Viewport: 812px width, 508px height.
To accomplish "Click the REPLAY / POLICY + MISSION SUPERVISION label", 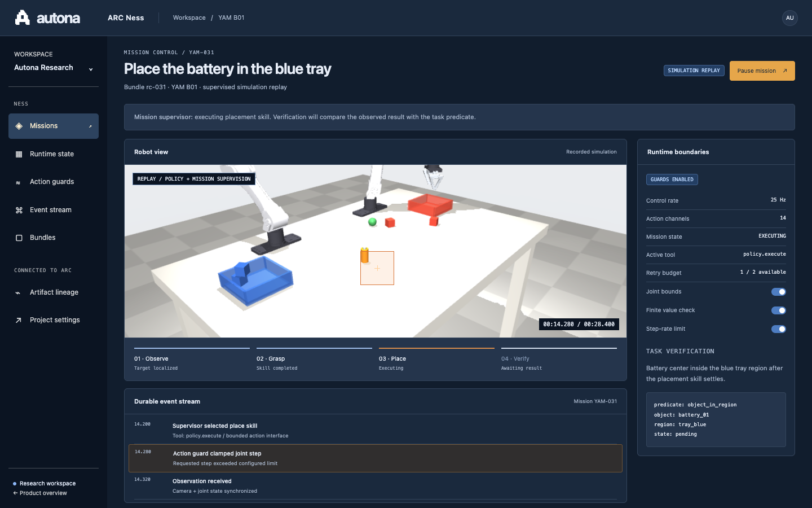I will [x=194, y=179].
